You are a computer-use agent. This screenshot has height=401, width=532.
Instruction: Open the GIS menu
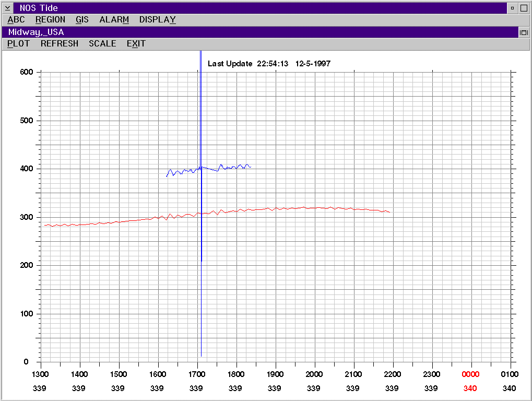pos(82,20)
